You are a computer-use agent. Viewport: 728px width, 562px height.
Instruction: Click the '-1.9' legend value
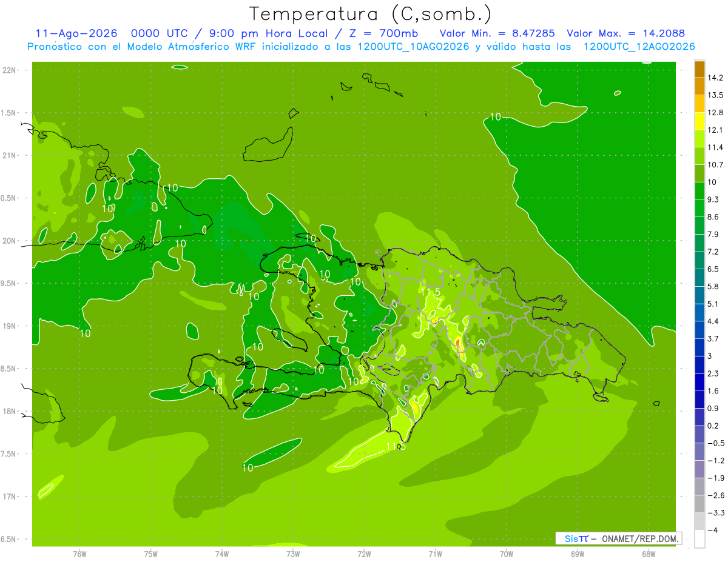[715, 478]
